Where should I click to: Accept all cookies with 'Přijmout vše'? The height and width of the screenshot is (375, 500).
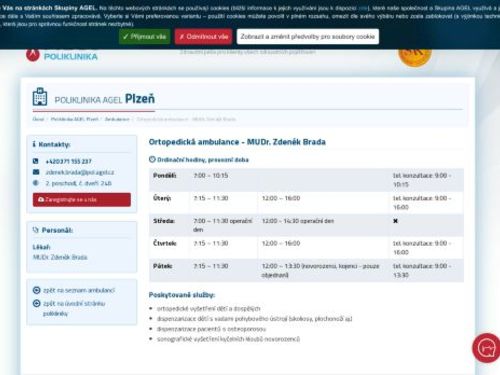click(145, 37)
